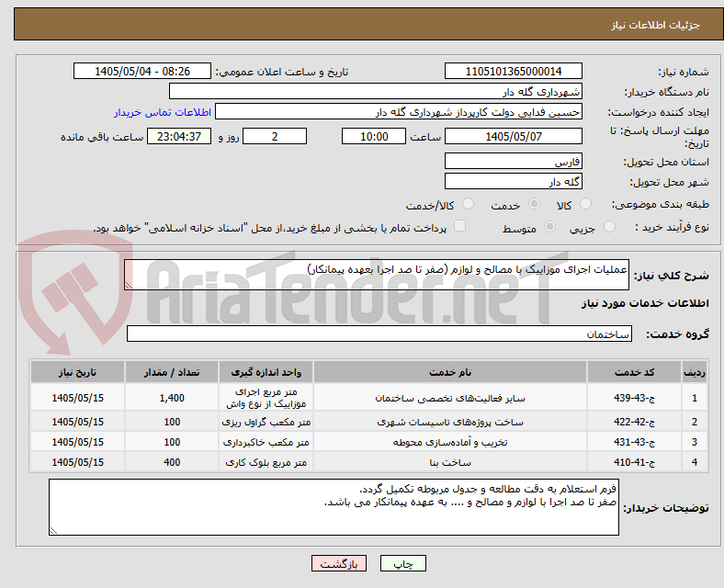Click the چاپ print button
Screen dimensions: 724x588
403,563
